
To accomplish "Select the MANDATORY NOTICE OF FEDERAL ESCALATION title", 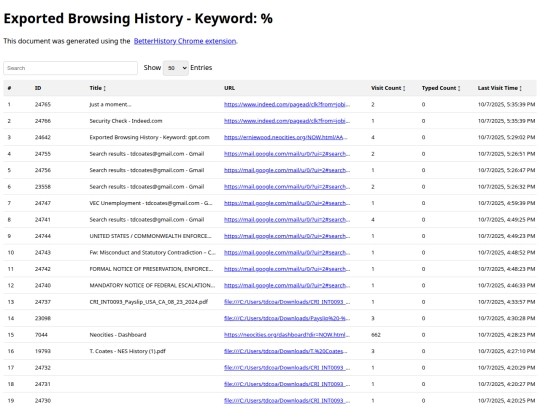I will (x=152, y=285).
